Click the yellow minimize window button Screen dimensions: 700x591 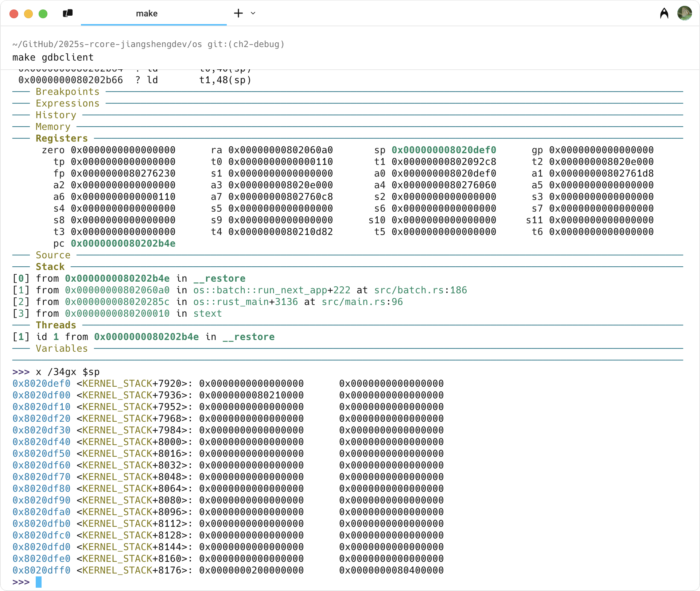click(28, 14)
